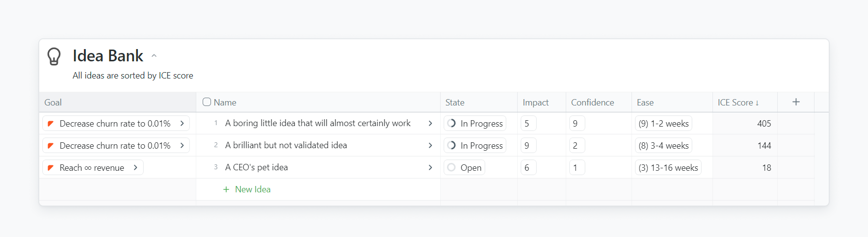Click the plus icon to add column
Screen dimensions: 868x237
point(796,102)
